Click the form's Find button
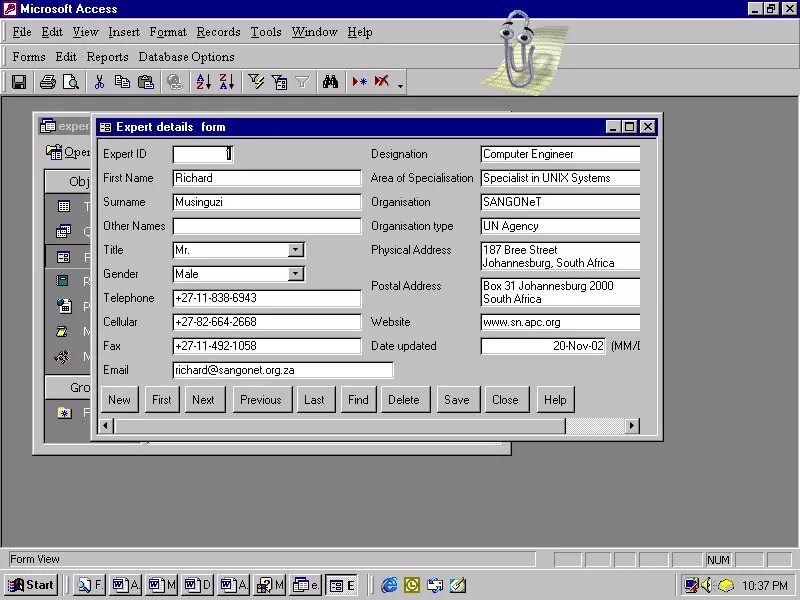Screen dimensions: 800x600 [x=358, y=399]
